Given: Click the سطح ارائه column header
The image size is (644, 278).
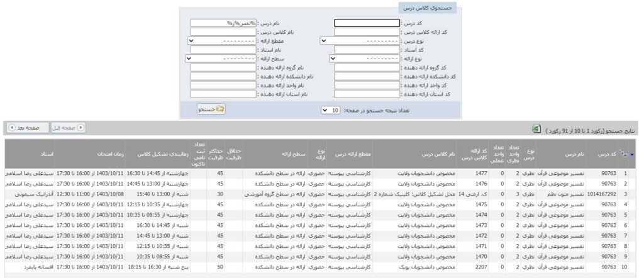Looking at the screenshot, I should (294, 154).
